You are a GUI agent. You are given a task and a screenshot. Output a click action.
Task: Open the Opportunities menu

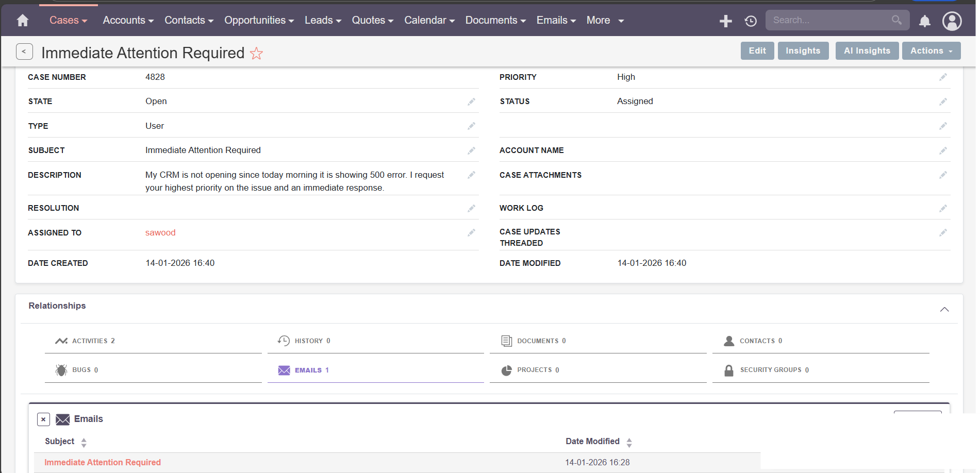tap(259, 21)
